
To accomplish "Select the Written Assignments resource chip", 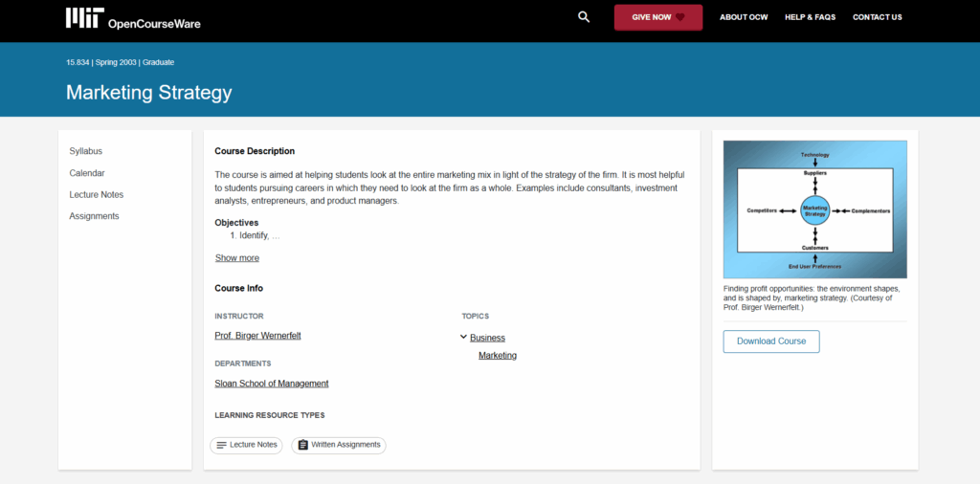I will tap(339, 446).
